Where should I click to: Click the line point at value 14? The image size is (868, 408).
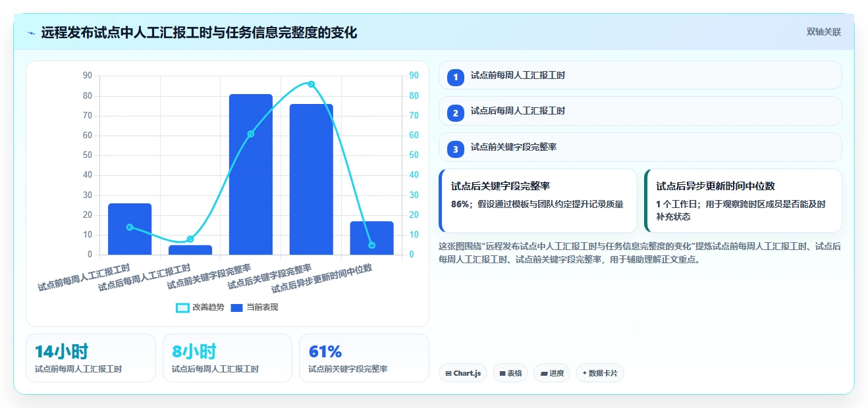pyautogui.click(x=130, y=227)
